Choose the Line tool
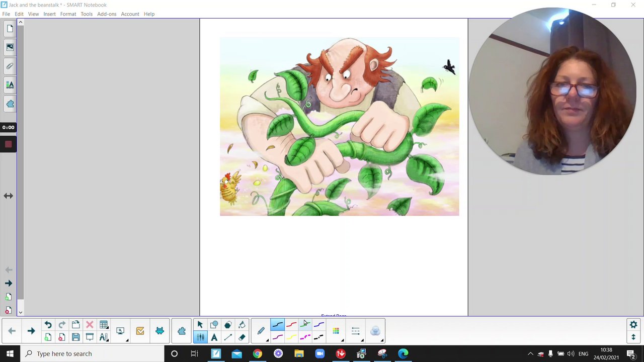Viewport: 644px width, 362px height. click(228, 337)
